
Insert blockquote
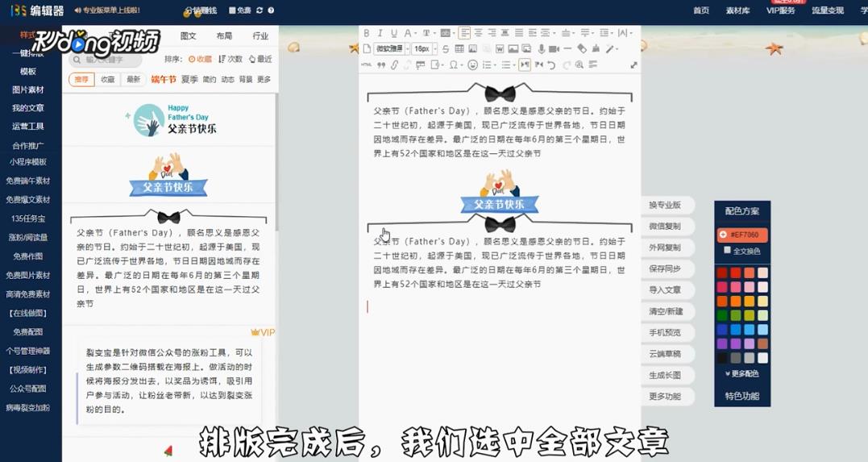click(381, 65)
